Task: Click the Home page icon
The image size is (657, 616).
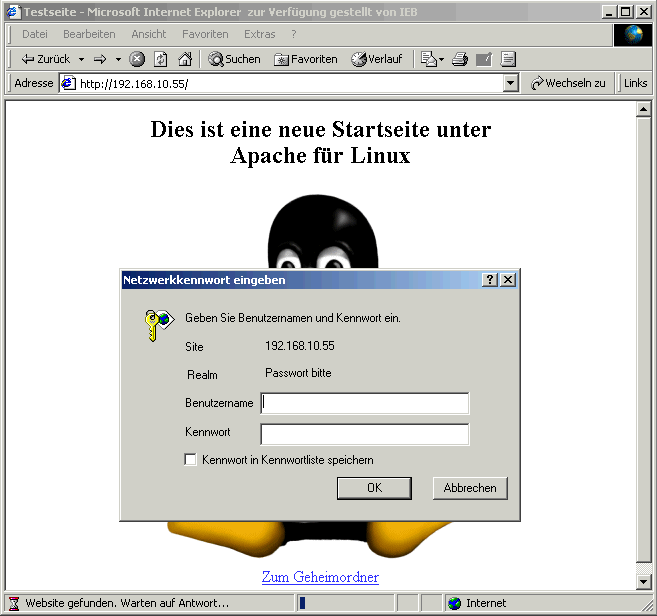Action: 185,59
